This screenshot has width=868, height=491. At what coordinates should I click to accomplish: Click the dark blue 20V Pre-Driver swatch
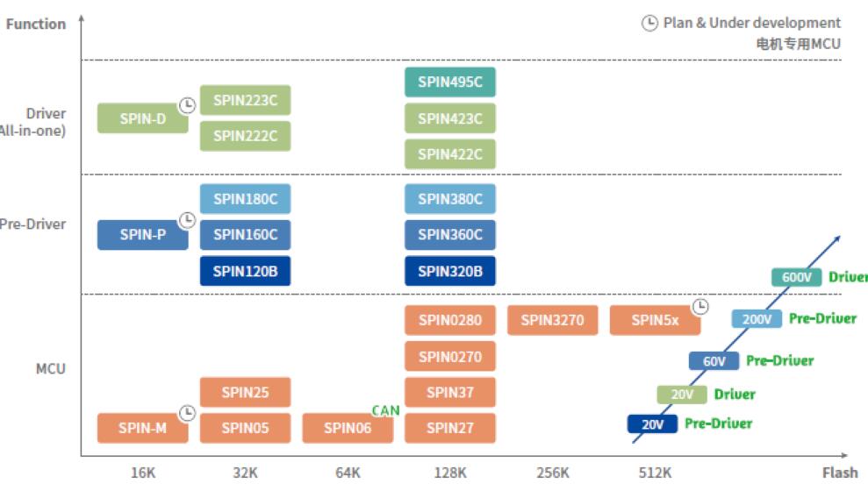(x=652, y=423)
